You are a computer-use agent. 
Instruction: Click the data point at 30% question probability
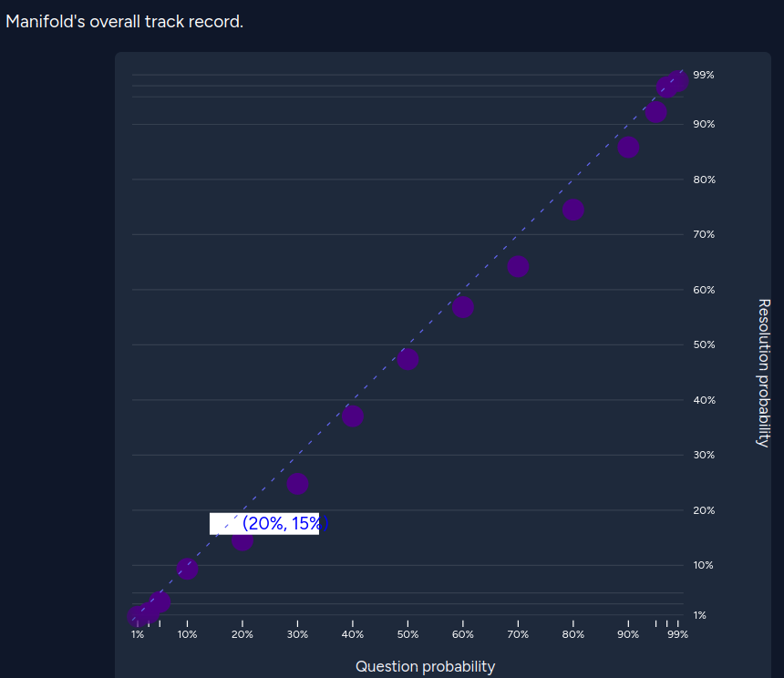click(297, 484)
